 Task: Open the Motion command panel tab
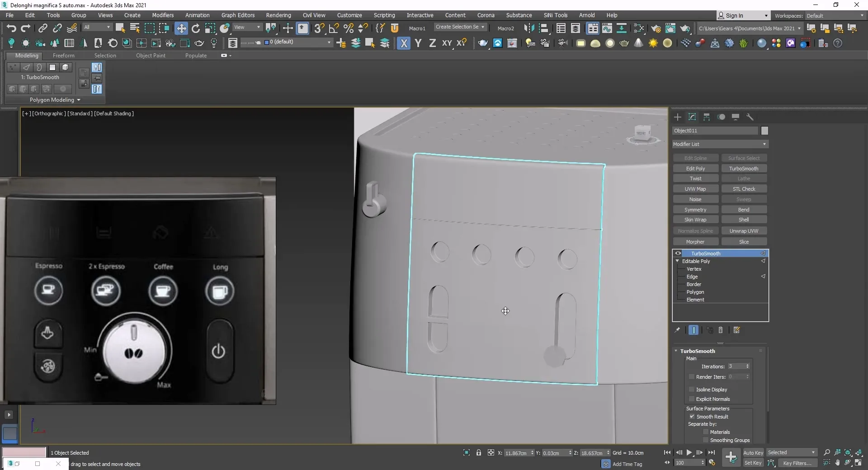point(721,117)
